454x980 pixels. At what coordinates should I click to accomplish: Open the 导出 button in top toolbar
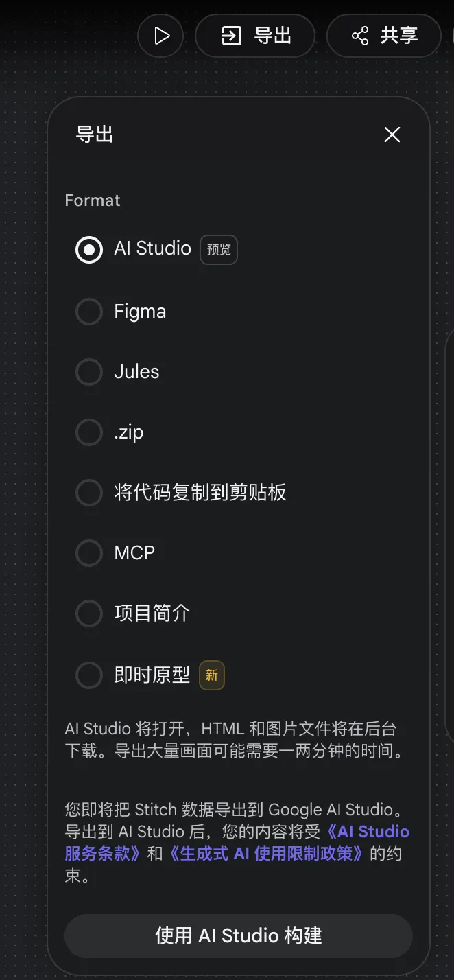click(x=255, y=36)
